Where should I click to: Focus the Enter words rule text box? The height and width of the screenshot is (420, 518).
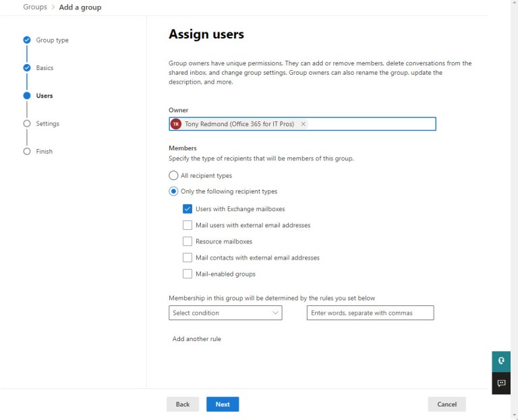(x=370, y=313)
